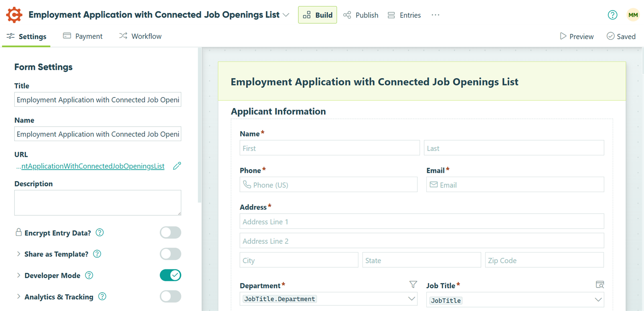
Task: Enable the Encrypt Entry Data toggle
Action: [x=170, y=232]
